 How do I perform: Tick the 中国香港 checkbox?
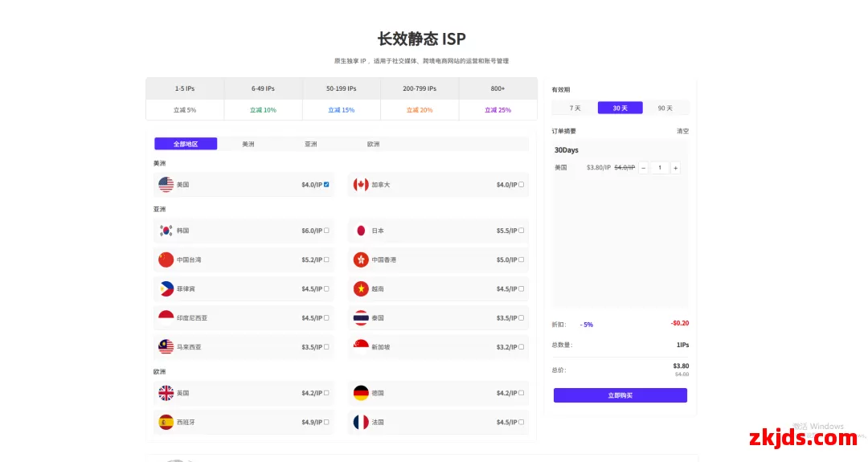522,260
